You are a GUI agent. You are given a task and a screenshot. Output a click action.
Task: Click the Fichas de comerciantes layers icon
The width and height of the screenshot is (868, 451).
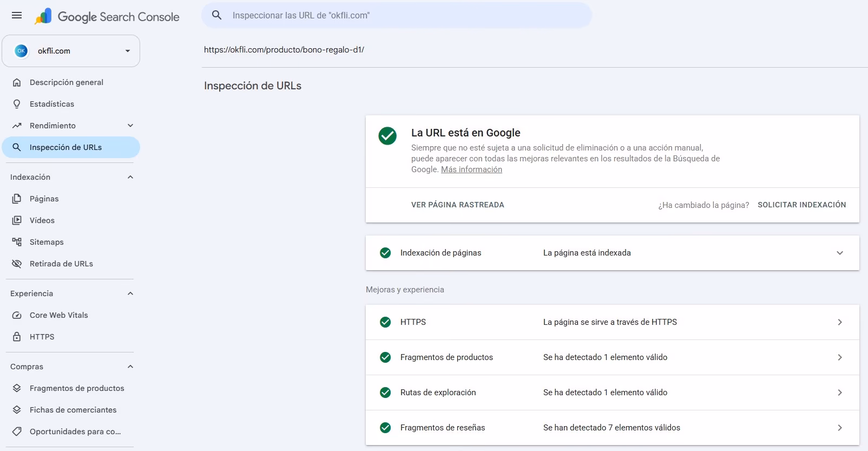click(17, 410)
